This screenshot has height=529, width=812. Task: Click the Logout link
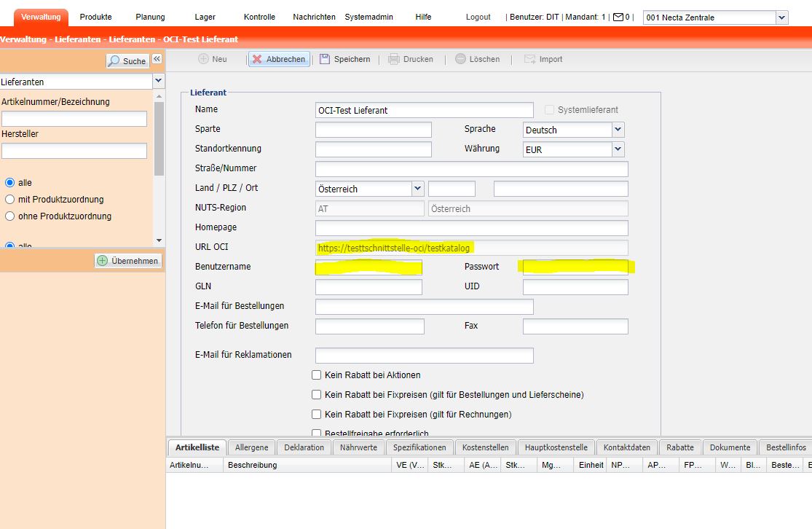click(x=478, y=17)
